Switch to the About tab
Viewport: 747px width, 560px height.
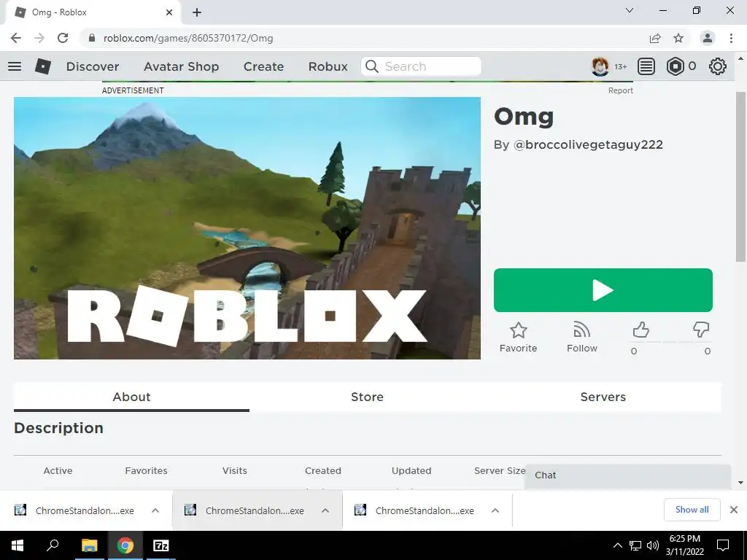tap(131, 397)
